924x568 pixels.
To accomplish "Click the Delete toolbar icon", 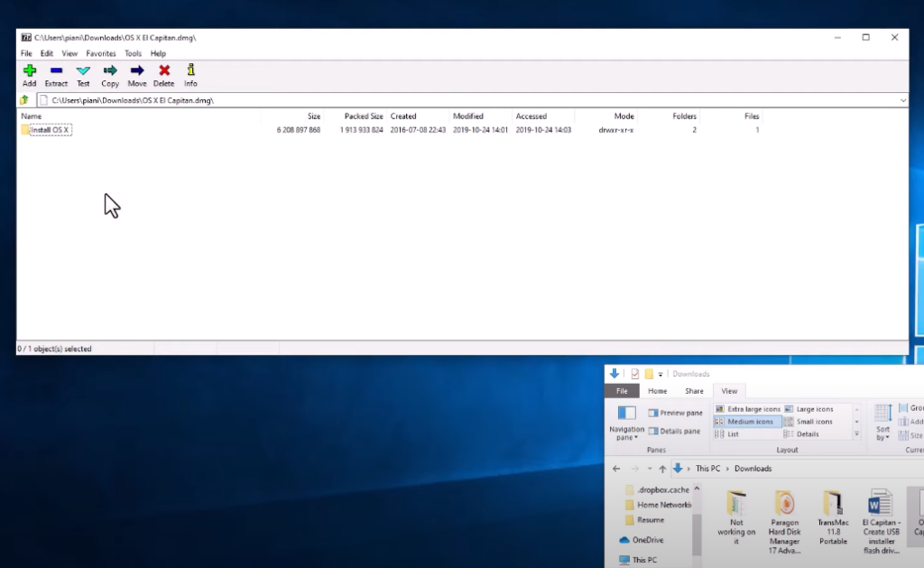I will click(164, 76).
